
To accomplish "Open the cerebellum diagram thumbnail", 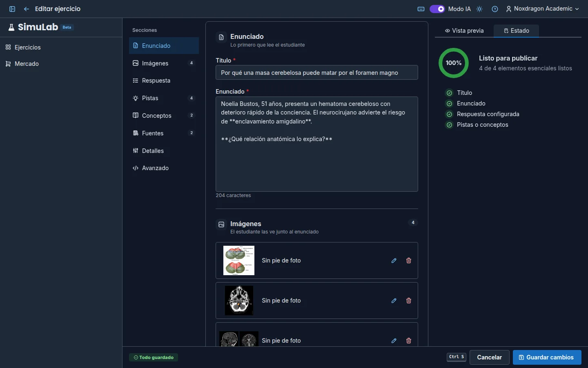I will 239,260.
